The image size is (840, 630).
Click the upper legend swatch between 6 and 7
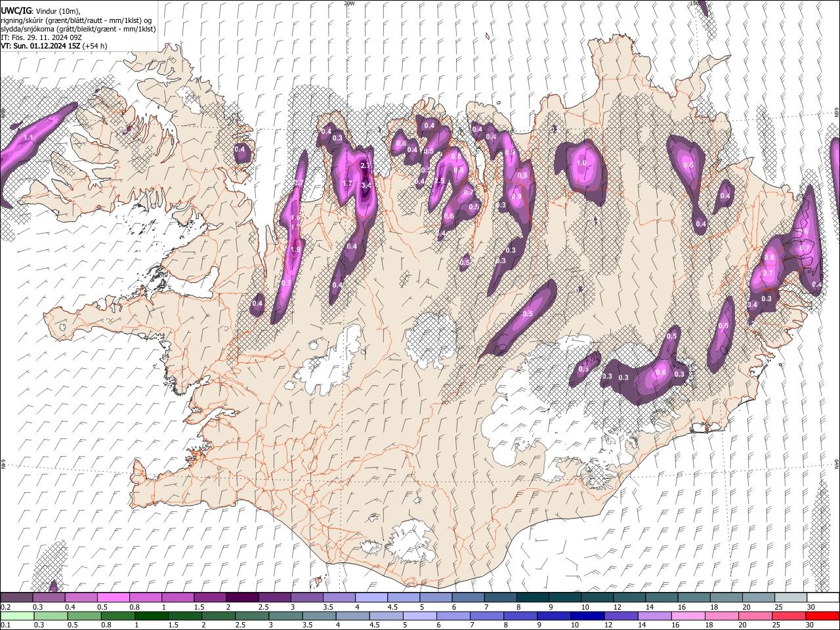point(467,598)
